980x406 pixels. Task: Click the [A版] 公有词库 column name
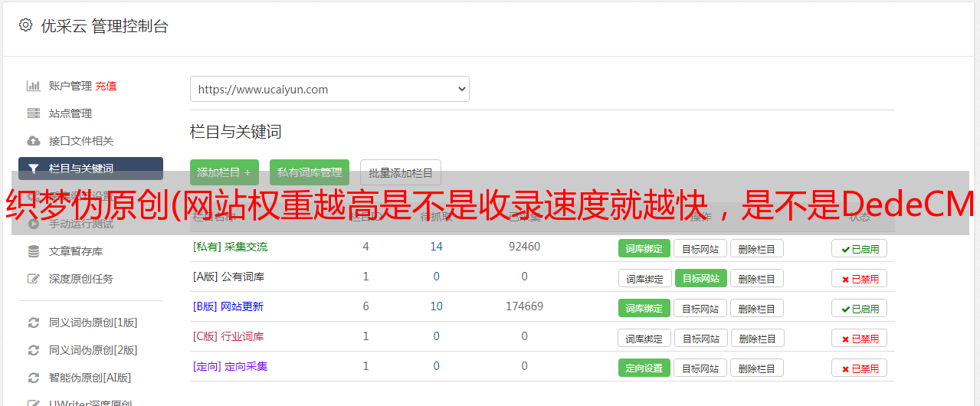228,277
